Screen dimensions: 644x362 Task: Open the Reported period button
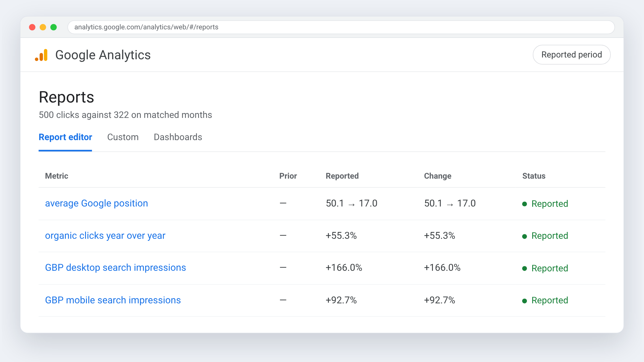[571, 55]
